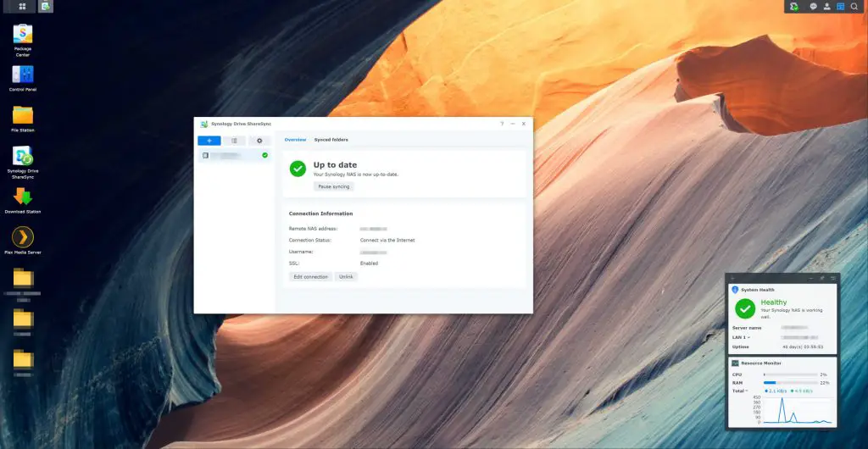The image size is (868, 449).
Task: Select the ShareSync taskbar app button
Action: click(x=46, y=6)
